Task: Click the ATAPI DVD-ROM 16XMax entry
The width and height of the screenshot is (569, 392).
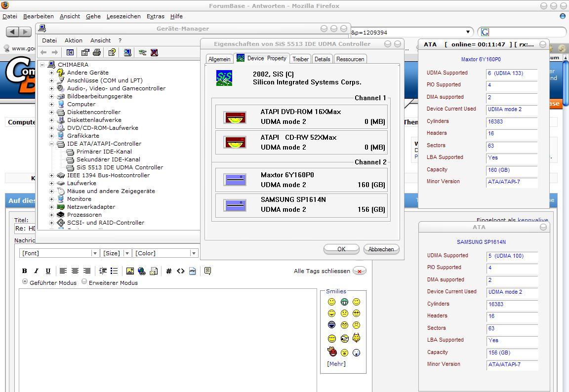Action: tap(302, 117)
